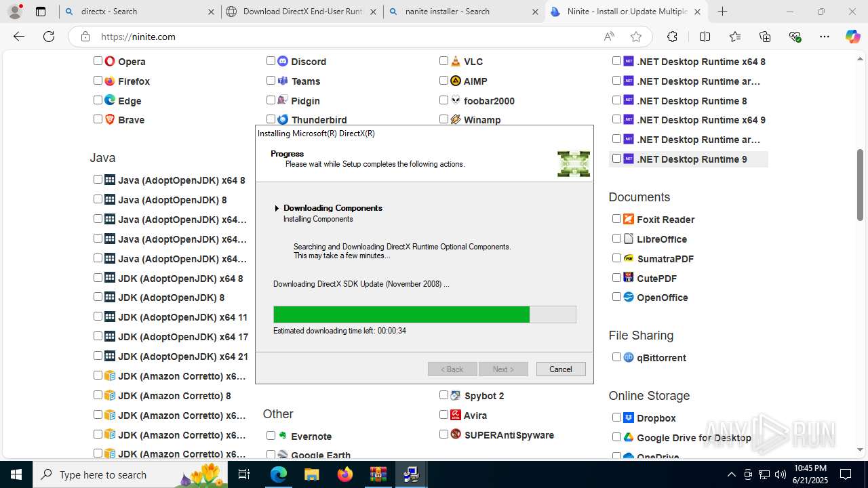868x488 pixels.
Task: Close the directx - Search tab
Action: pyautogui.click(x=211, y=12)
